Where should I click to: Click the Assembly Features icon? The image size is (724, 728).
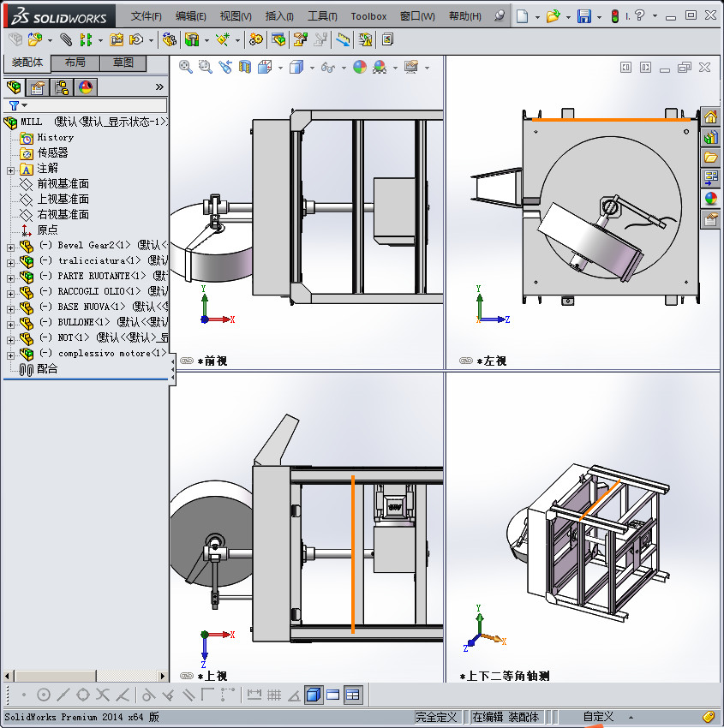[x=192, y=40]
